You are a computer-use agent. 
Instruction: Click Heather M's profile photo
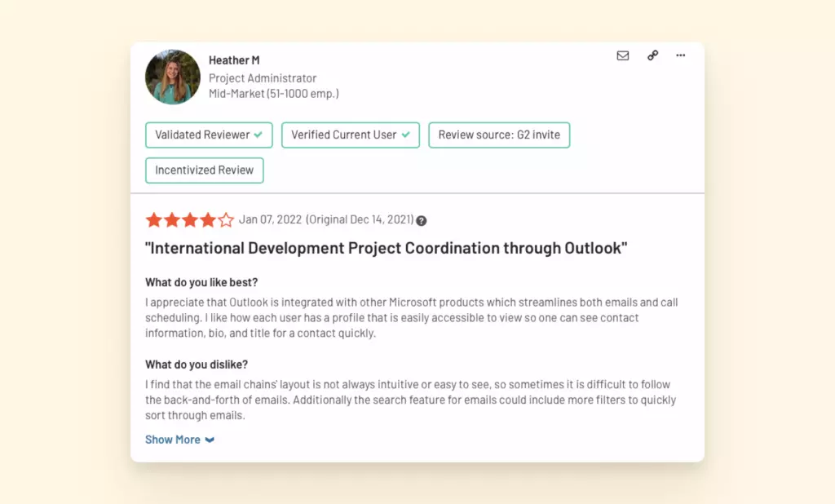[173, 77]
